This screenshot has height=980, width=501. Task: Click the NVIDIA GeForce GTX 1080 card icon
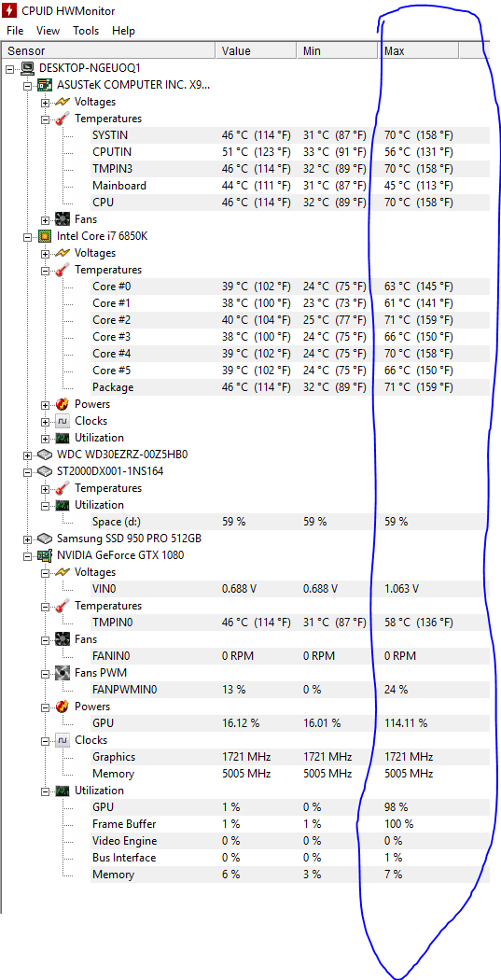click(45, 555)
